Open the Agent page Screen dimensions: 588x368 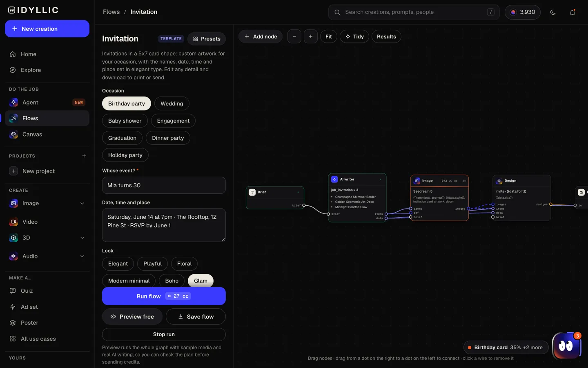pyautogui.click(x=47, y=102)
